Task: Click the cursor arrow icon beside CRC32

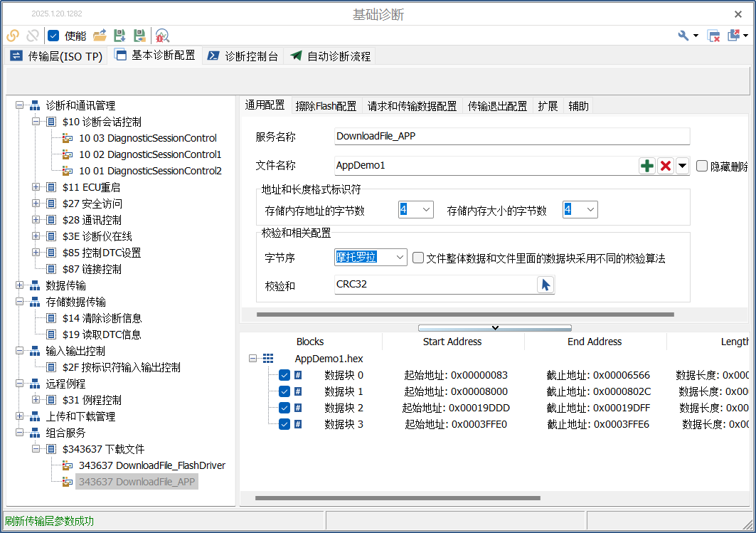Action: click(x=545, y=285)
